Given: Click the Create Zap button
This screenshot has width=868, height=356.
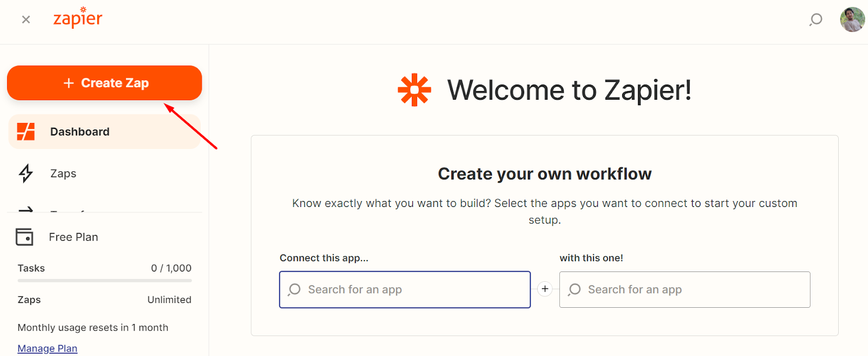Looking at the screenshot, I should [x=104, y=83].
